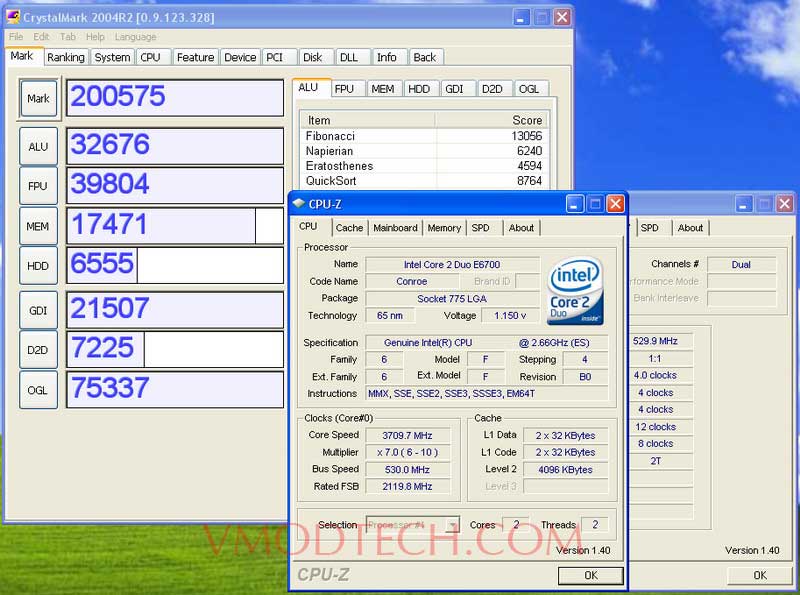Switch to the Cache tab in CPU-Z

click(349, 228)
